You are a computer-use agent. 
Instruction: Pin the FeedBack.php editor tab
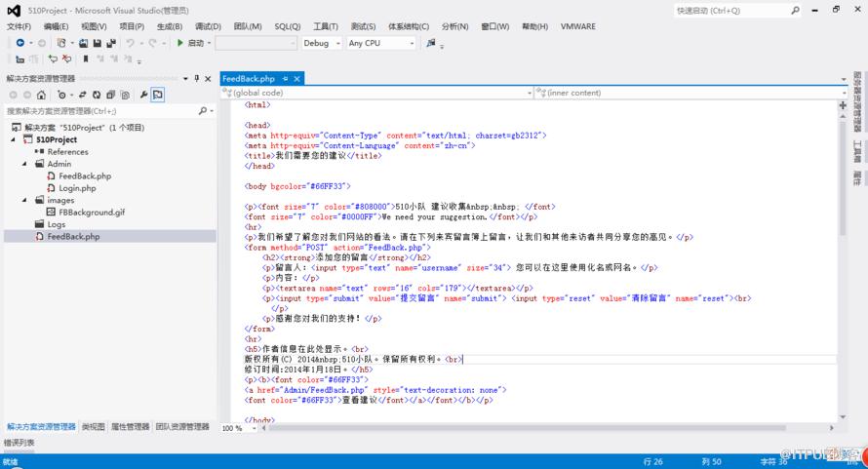tap(285, 79)
